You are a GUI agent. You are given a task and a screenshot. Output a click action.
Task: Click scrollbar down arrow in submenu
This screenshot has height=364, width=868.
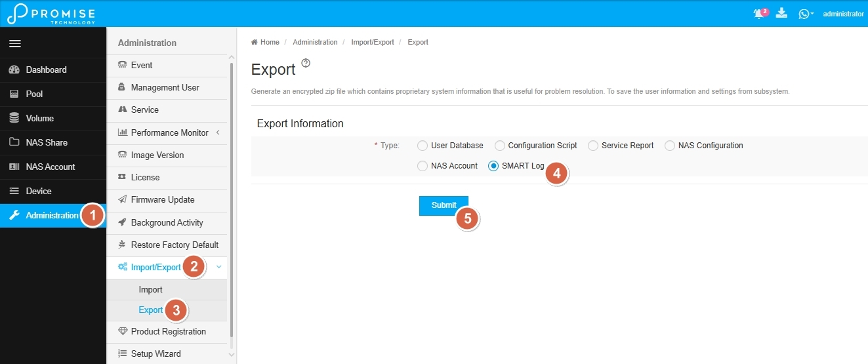[x=231, y=354]
